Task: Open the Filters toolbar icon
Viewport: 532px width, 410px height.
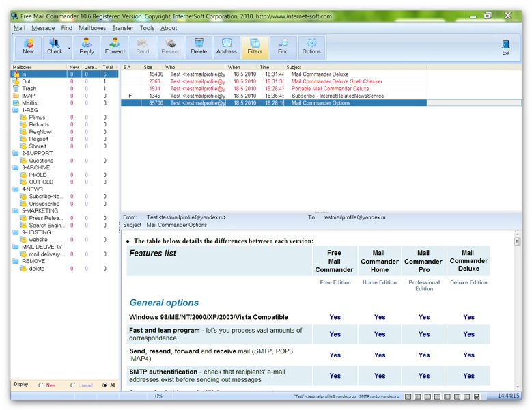Action: [255, 47]
